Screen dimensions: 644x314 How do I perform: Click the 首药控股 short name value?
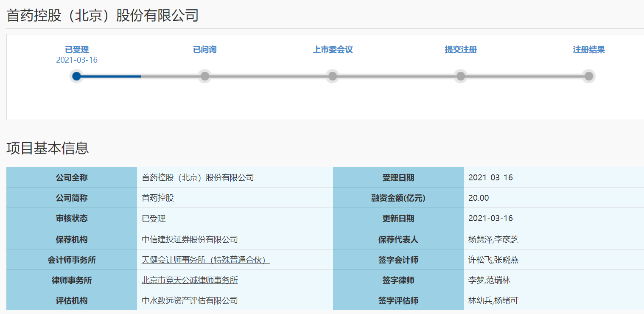(158, 198)
